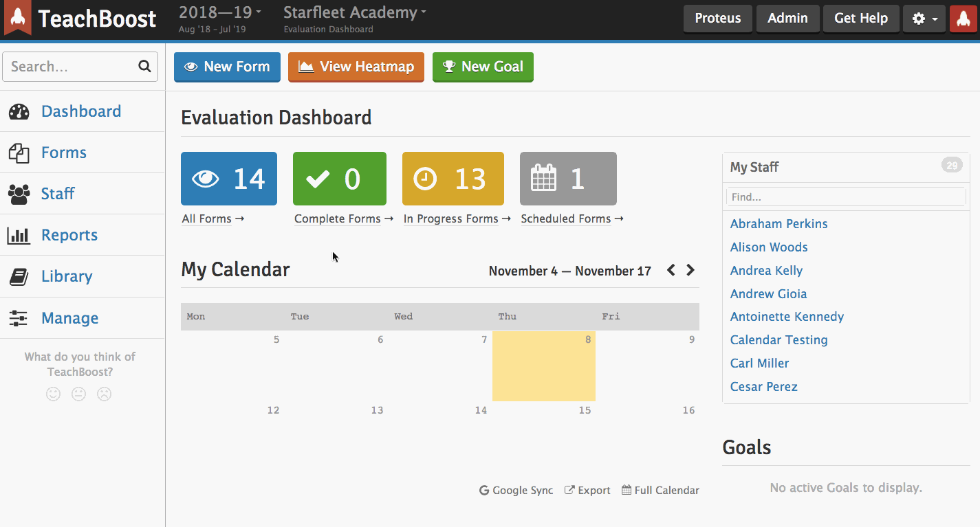Open Abraham Perkins staff profile
The height and width of the screenshot is (527, 980).
tap(778, 224)
